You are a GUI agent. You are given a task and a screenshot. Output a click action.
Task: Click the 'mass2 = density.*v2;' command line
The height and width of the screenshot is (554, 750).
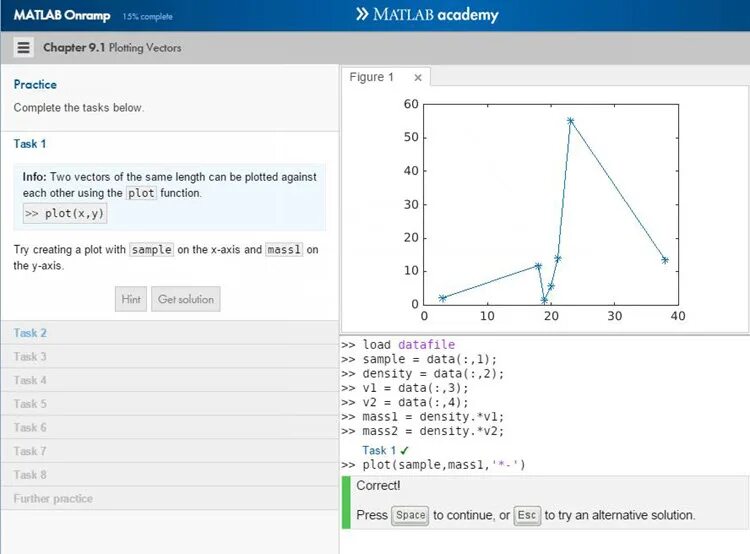click(423, 431)
